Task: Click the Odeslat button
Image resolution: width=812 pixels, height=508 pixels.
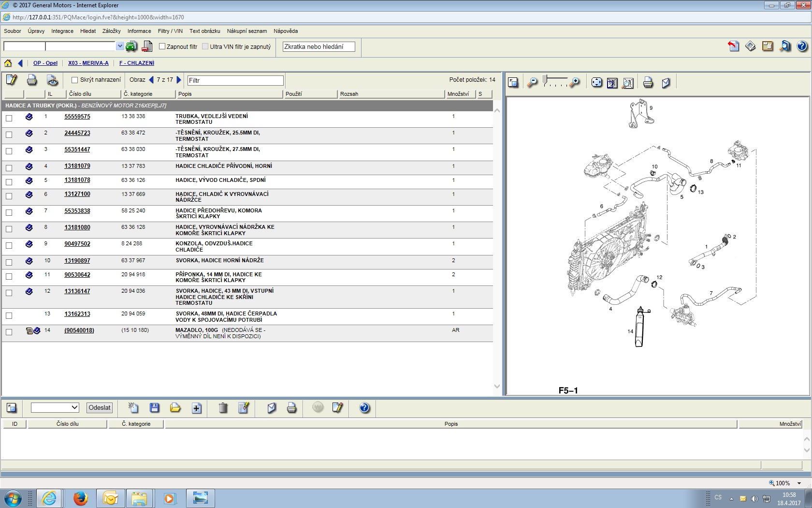Action: tap(100, 407)
